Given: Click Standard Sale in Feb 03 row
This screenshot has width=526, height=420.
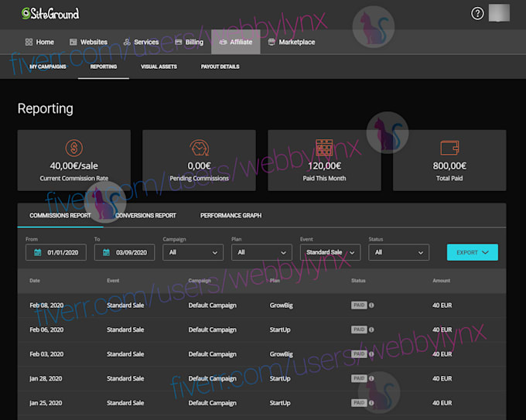Looking at the screenshot, I should (125, 354).
